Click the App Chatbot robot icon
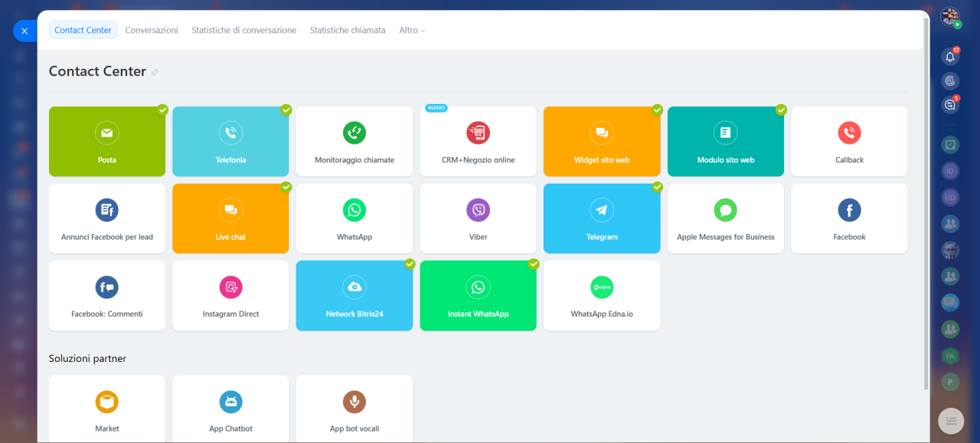This screenshot has width=980, height=443. (230, 402)
